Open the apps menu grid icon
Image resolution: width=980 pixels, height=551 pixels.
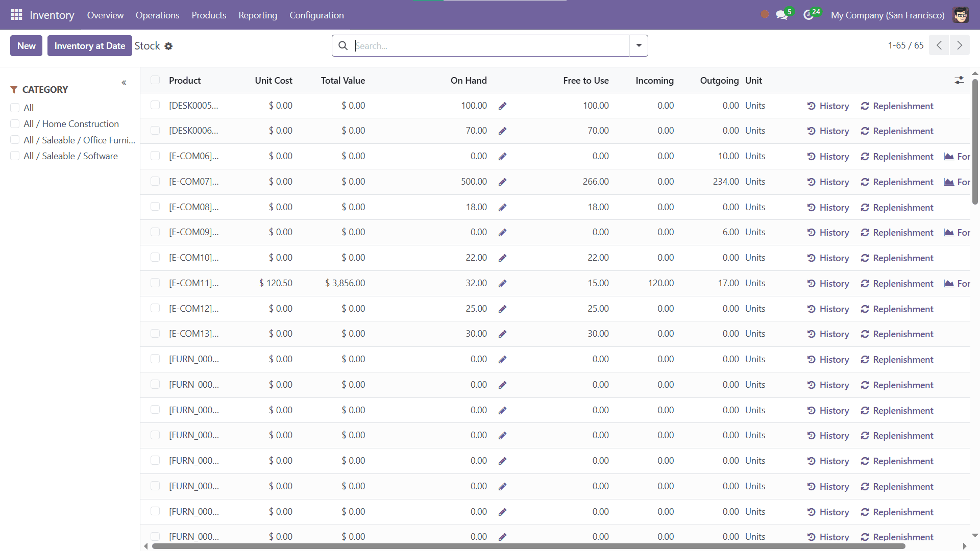coord(16,15)
